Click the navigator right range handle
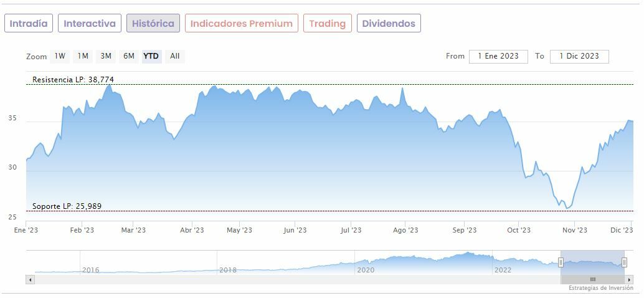Screen dimensions: 644x298 (624, 262)
